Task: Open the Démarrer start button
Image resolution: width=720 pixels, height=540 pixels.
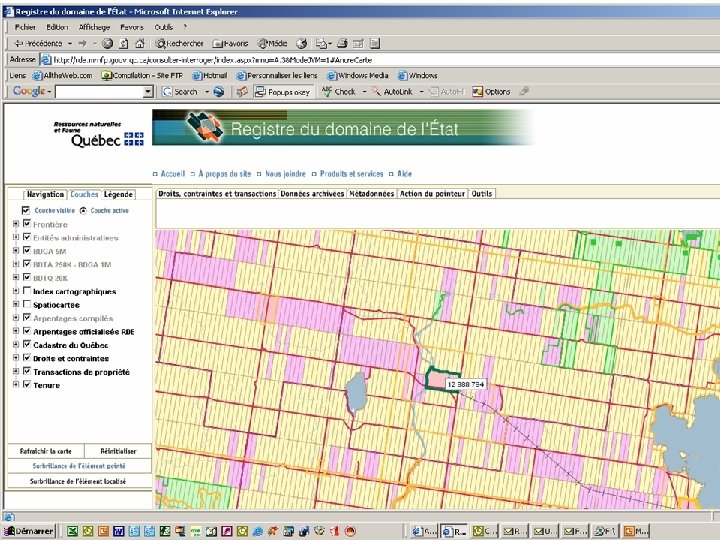Action: click(29, 531)
